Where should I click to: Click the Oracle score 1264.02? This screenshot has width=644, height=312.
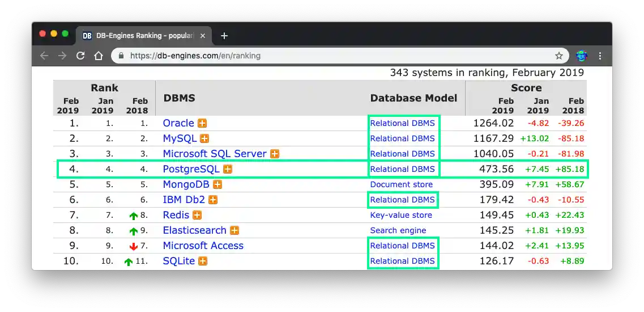coord(493,123)
